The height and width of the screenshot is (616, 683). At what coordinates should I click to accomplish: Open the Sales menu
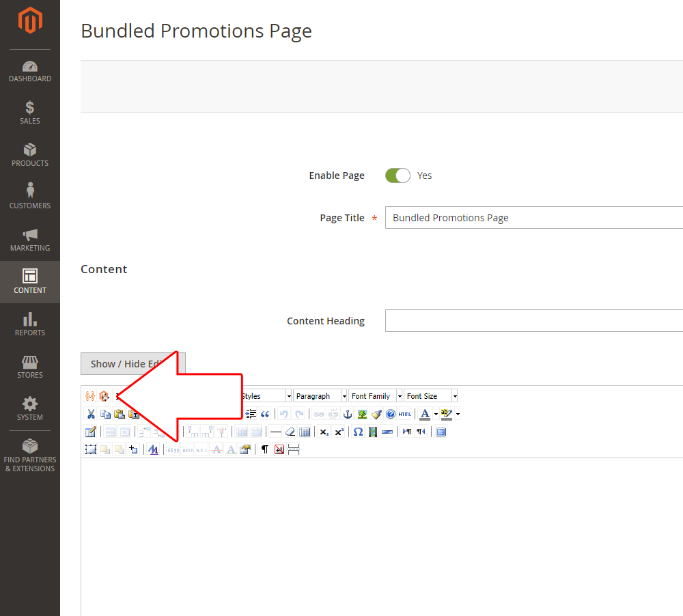pyautogui.click(x=30, y=113)
